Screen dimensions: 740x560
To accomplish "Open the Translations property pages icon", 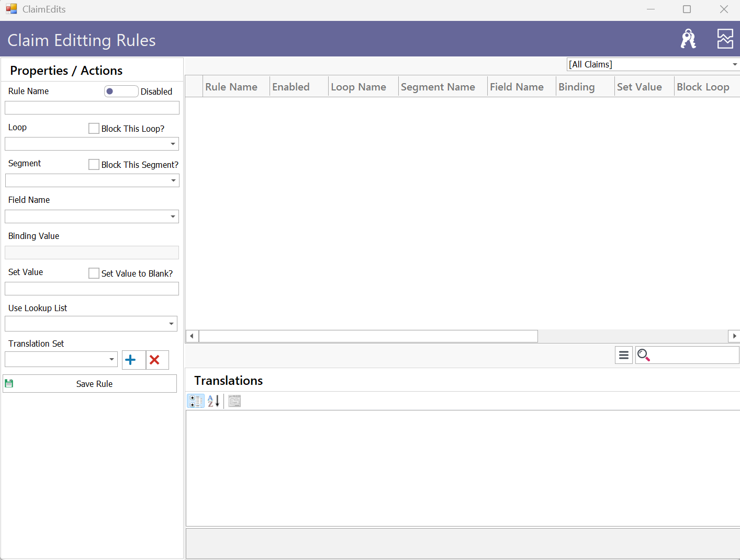I will pyautogui.click(x=234, y=401).
